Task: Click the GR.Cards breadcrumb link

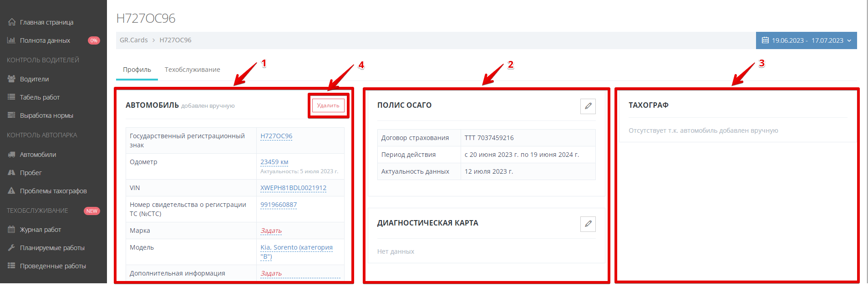Action: click(x=133, y=40)
